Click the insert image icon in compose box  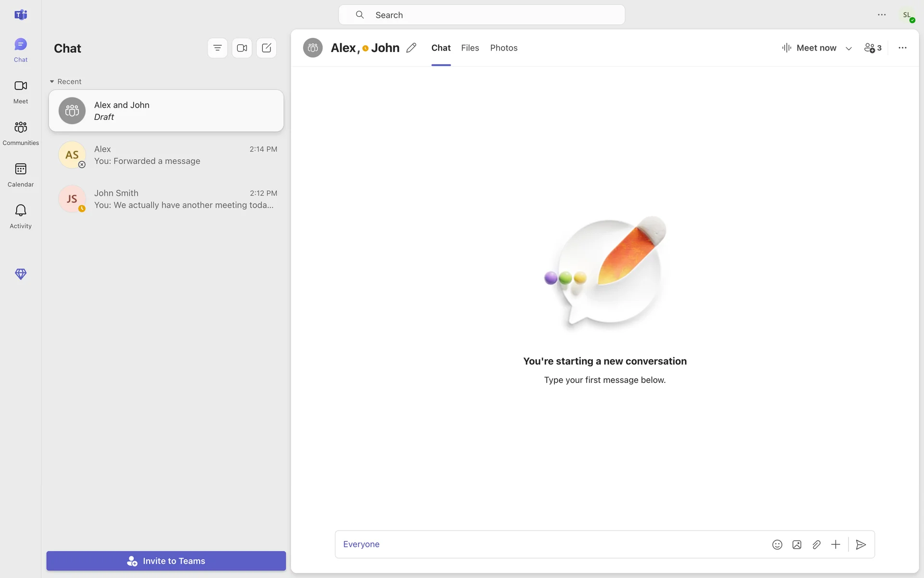click(797, 544)
